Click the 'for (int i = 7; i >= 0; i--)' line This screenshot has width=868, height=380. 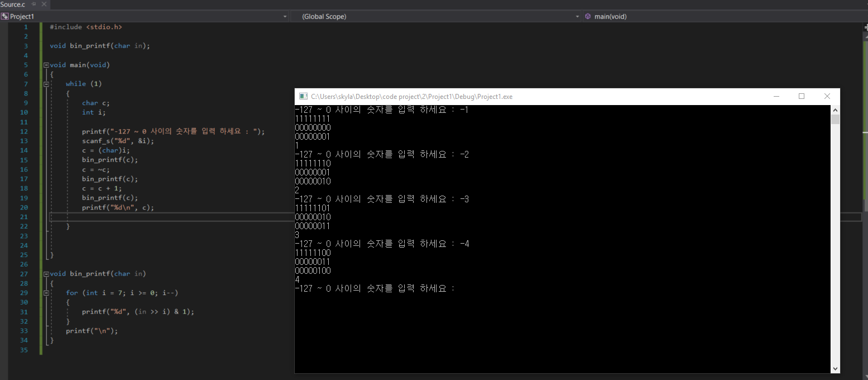(x=122, y=293)
